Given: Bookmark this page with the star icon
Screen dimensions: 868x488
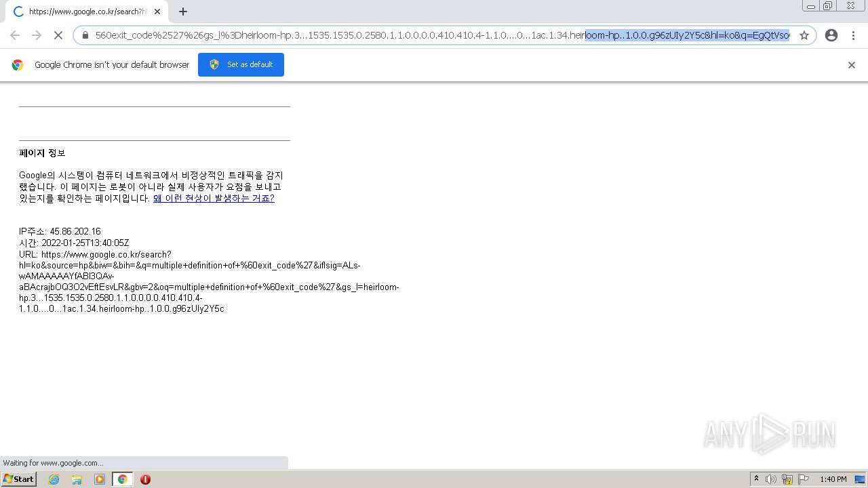Looking at the screenshot, I should click(804, 35).
